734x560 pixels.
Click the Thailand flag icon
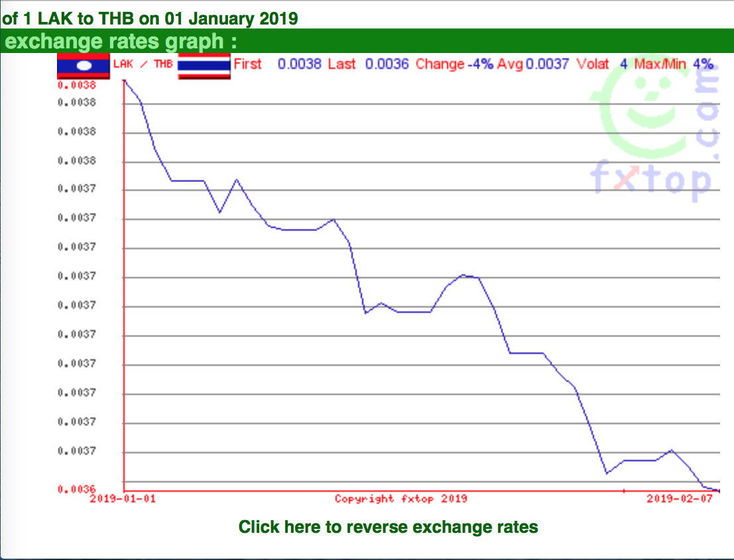pyautogui.click(x=204, y=66)
